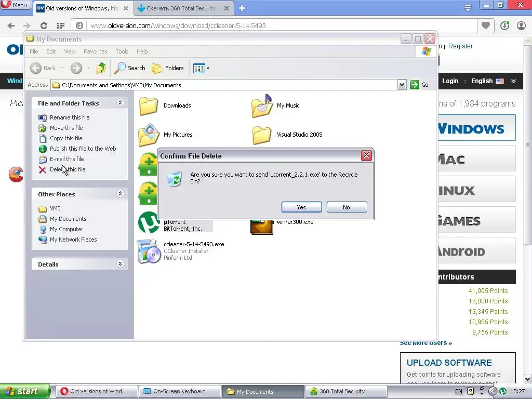The height and width of the screenshot is (399, 532).
Task: Click the Opera tab menu icon
Action: coord(468,8)
